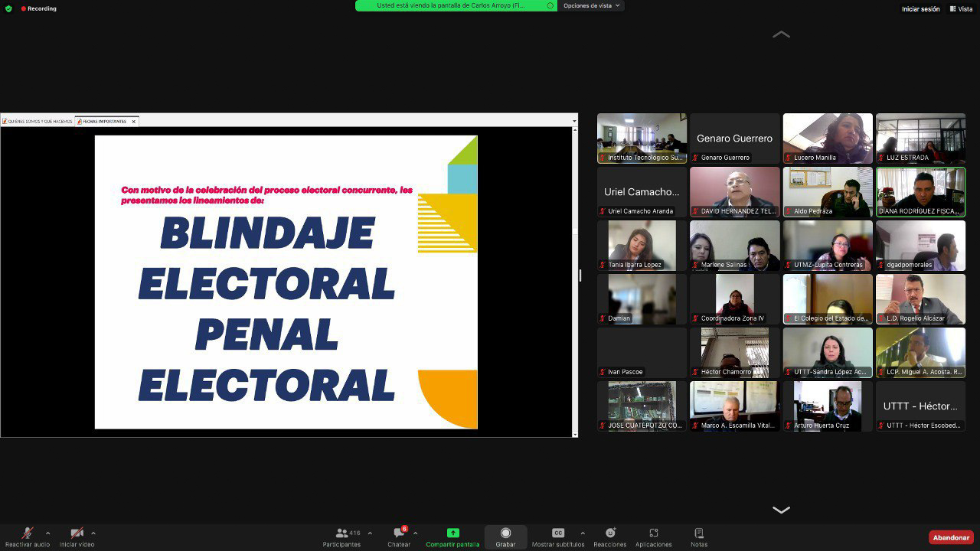Click the Compartir pantalla share icon
Screen dimensions: 980x551
tap(452, 533)
